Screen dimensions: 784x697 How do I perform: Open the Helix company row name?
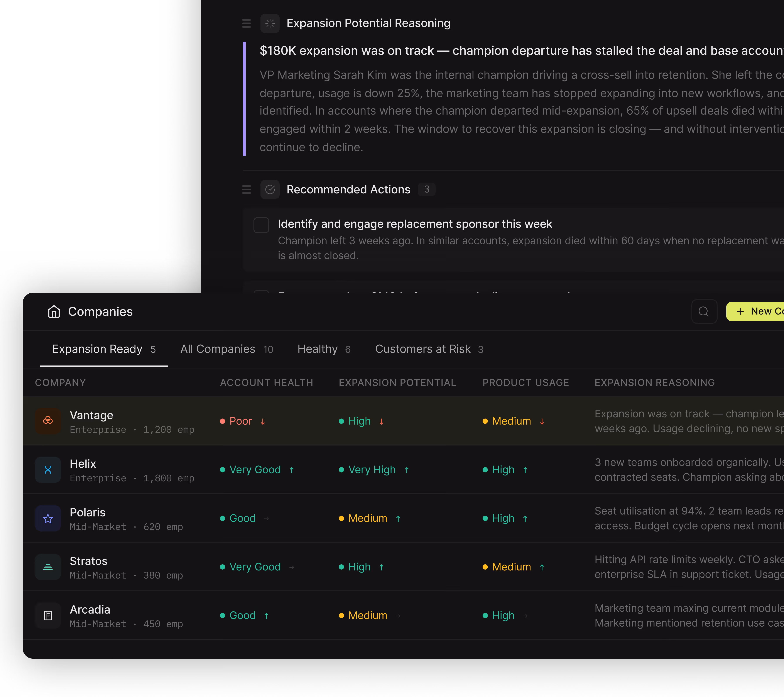(83, 464)
